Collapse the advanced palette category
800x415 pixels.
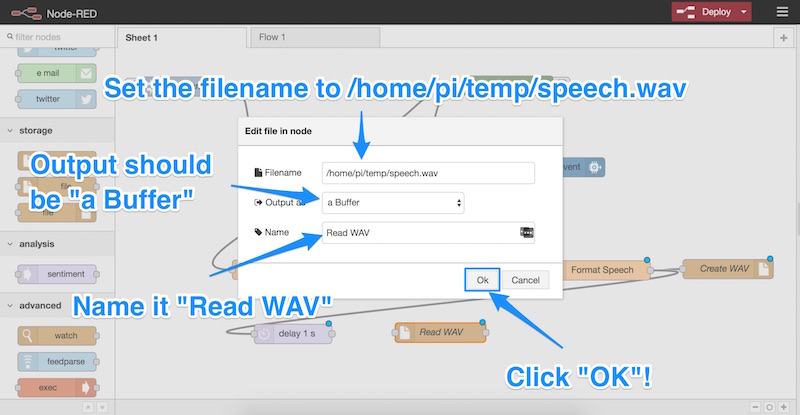(57, 306)
